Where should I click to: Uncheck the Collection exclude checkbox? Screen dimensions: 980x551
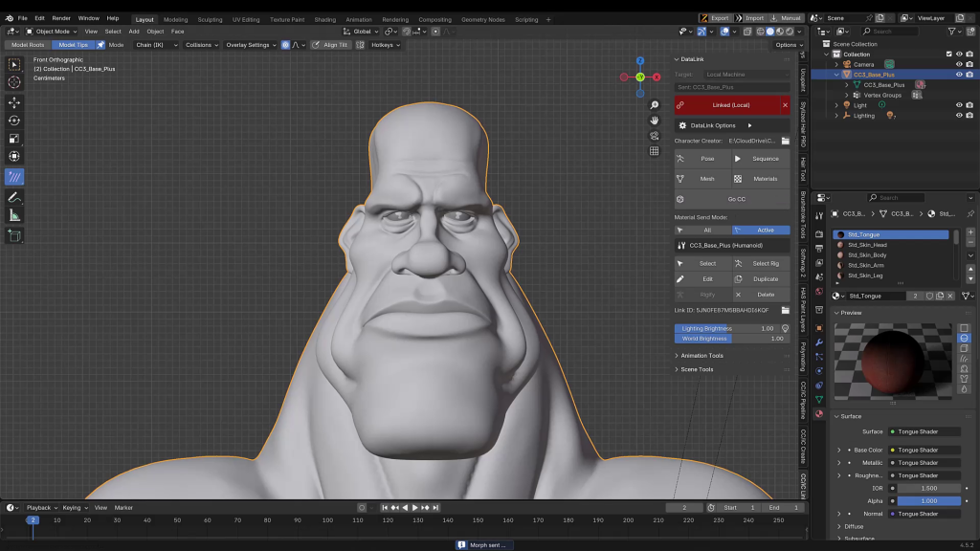click(948, 54)
